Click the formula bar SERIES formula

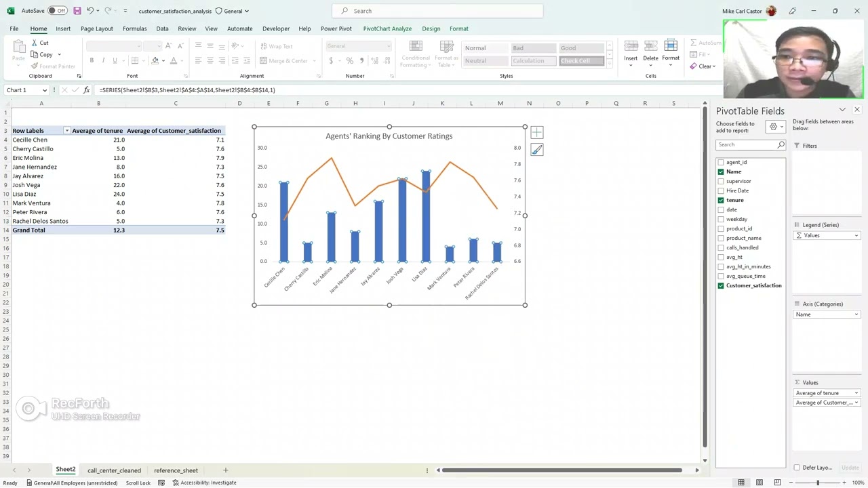click(x=187, y=90)
